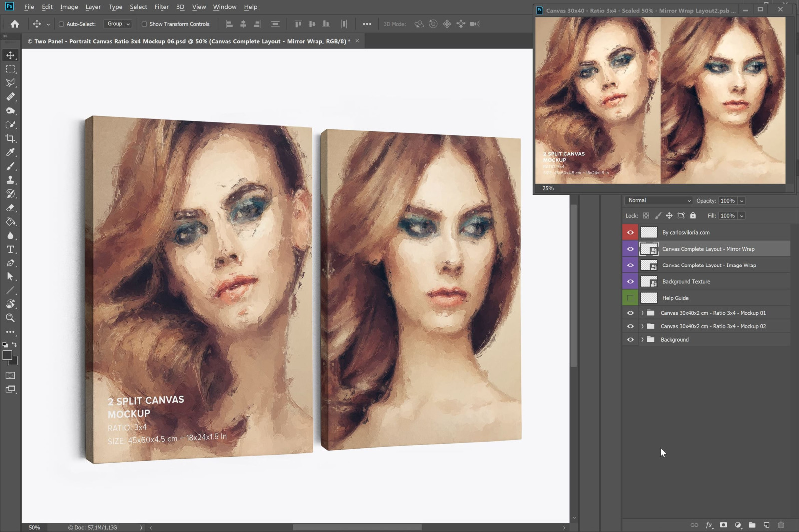
Task: Enable Show Transform Controls checkbox
Action: click(144, 24)
